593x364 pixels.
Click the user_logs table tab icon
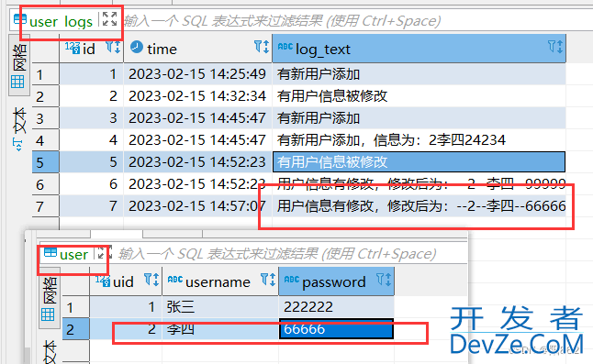click(x=19, y=19)
